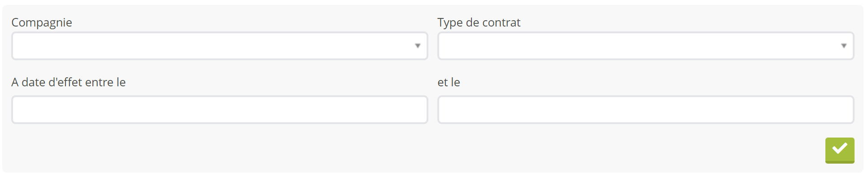The image size is (868, 178).
Task: Open the Compagnie combo box
Action: pos(220,46)
